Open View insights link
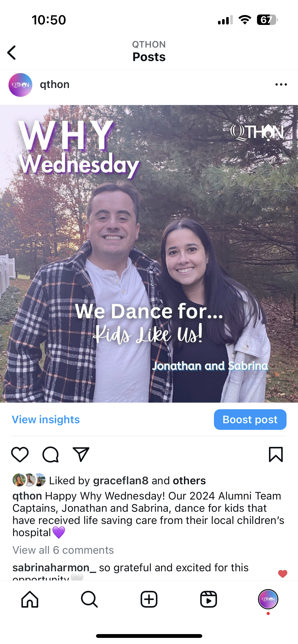This screenshot has width=298, height=644. 46,419
